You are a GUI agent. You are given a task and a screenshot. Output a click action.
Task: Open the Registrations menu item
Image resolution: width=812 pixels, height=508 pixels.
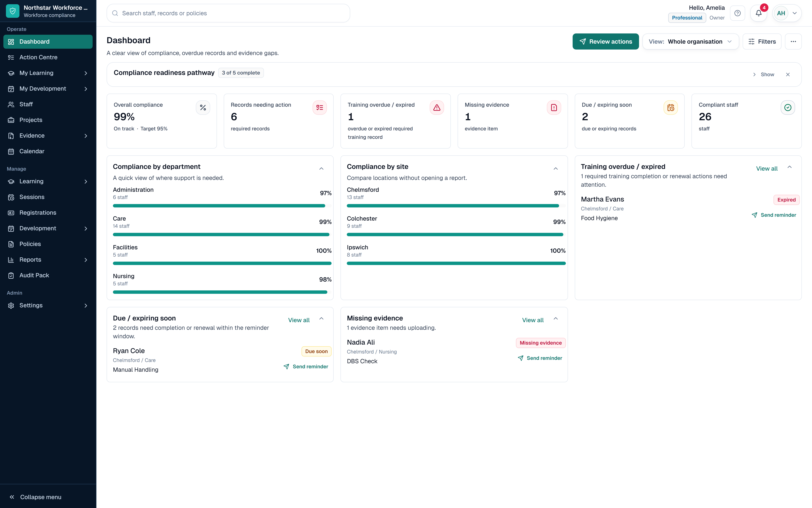pos(48,213)
